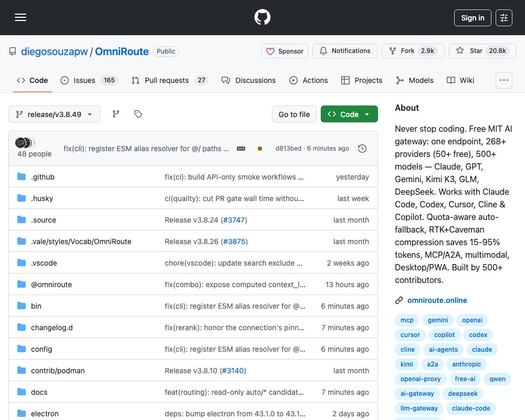This screenshot has height=420, width=525.
Task: Click the GitHub logo
Action: pyautogui.click(x=262, y=17)
